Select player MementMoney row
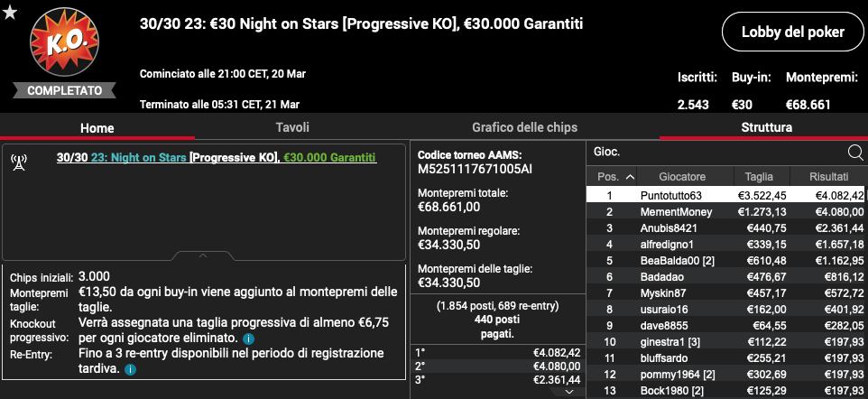This screenshot has width=868, height=399. pos(727,212)
